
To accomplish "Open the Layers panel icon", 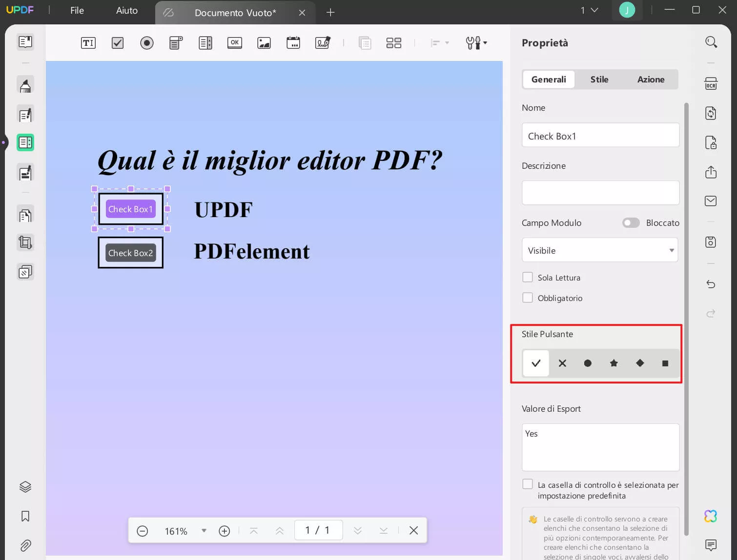I will (x=25, y=487).
